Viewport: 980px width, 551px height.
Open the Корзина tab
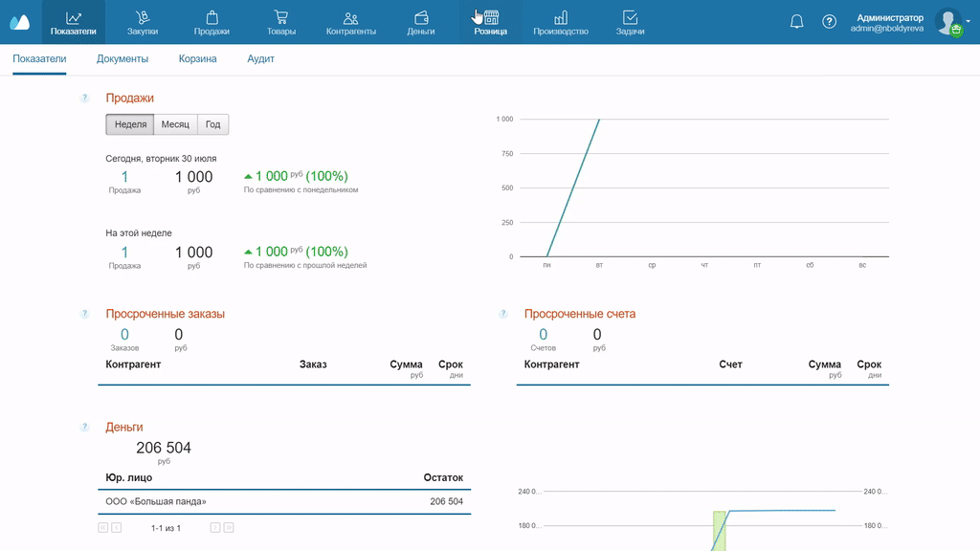(197, 59)
